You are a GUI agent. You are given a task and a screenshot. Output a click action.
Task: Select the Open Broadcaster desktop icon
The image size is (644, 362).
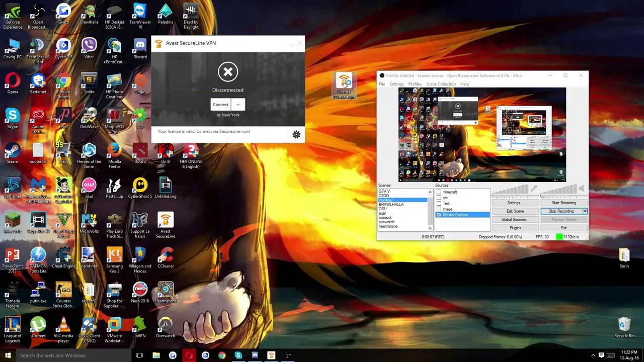[x=38, y=17]
